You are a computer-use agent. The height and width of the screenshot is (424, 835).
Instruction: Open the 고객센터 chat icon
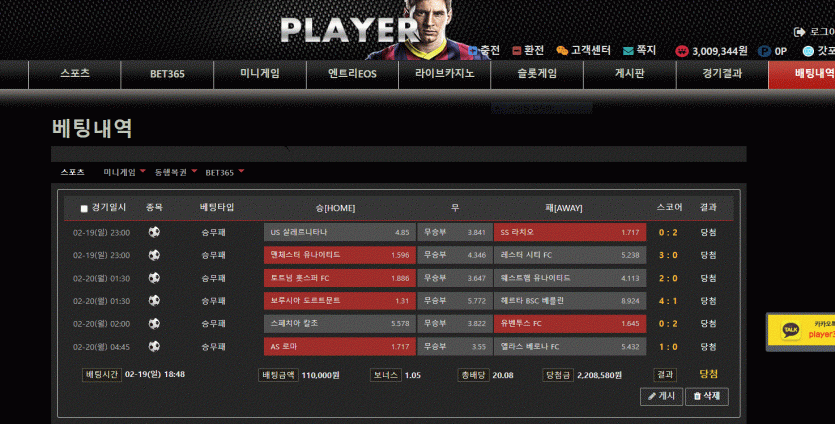(562, 51)
